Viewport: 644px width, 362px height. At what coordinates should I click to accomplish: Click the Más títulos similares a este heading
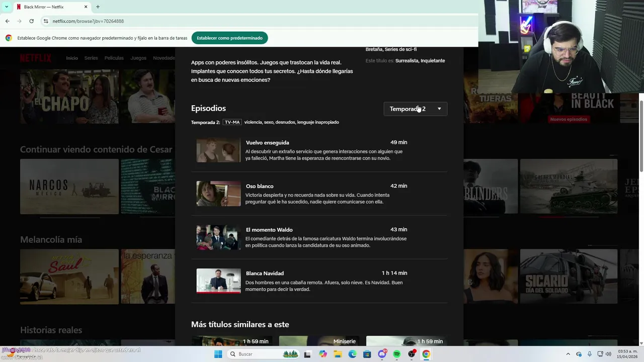(x=240, y=324)
